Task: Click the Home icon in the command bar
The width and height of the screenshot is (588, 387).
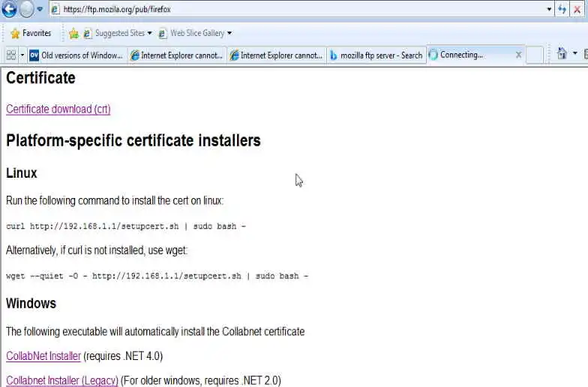Action: coord(562,54)
